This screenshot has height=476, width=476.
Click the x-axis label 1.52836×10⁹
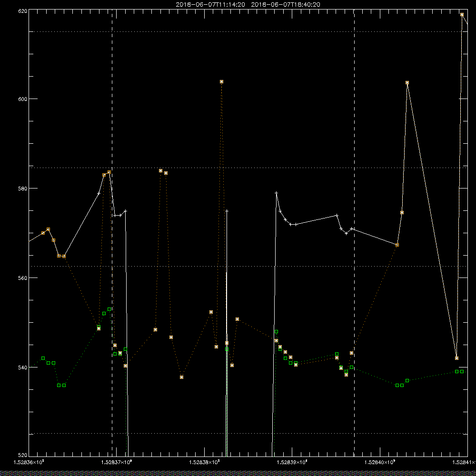pyautogui.click(x=29, y=462)
